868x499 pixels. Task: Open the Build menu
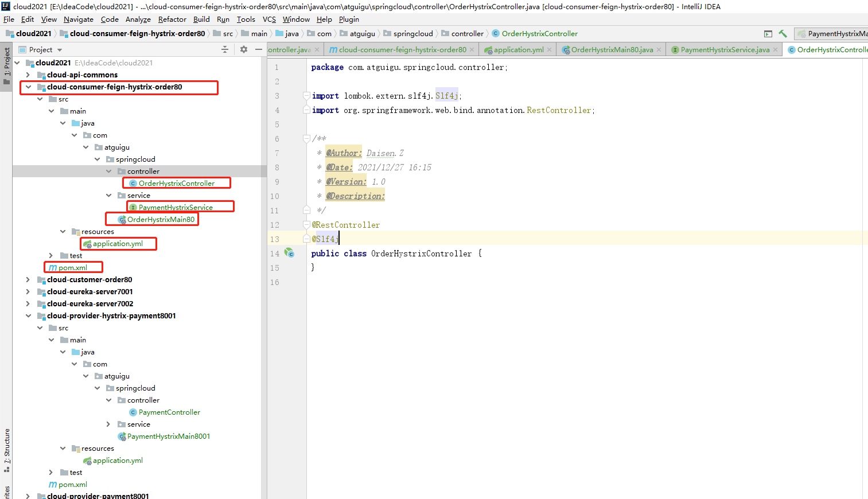pyautogui.click(x=201, y=20)
